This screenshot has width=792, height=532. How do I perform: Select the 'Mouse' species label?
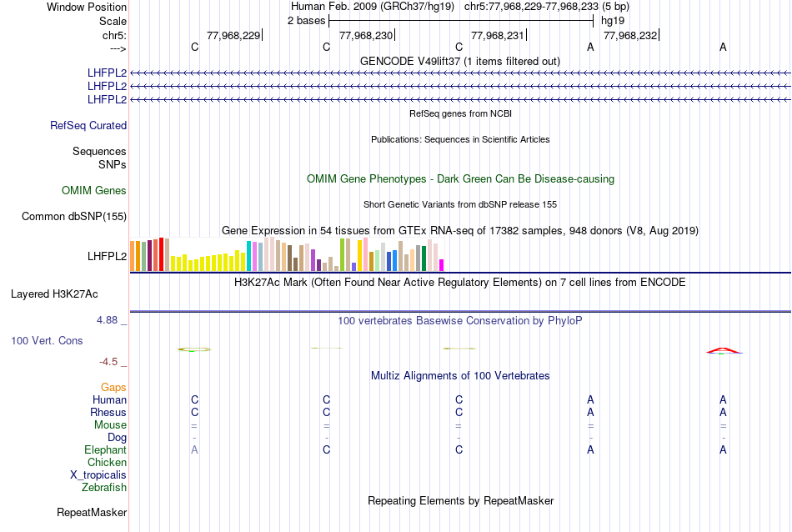[x=110, y=425]
